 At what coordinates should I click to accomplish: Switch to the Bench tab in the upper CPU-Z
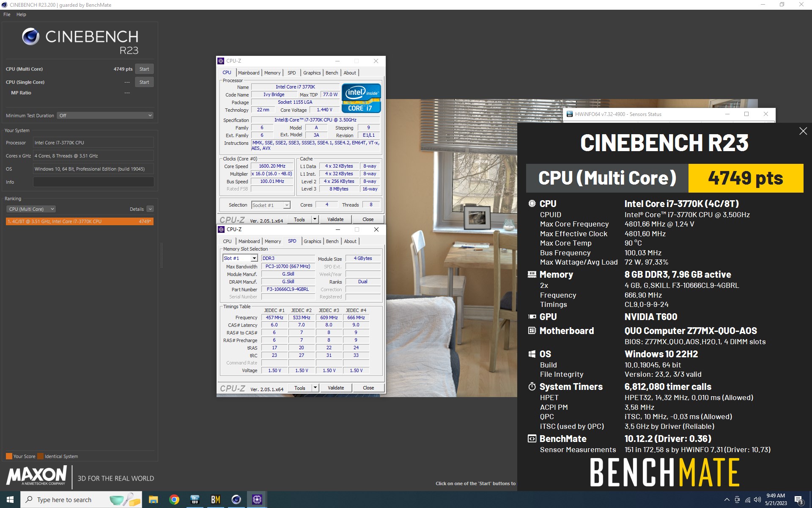point(332,73)
